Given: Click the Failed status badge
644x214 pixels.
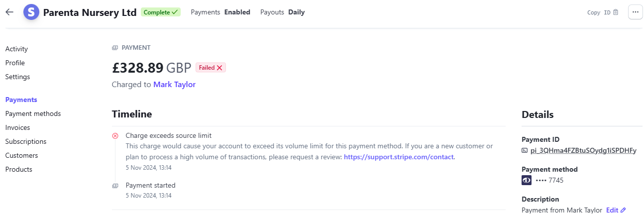Looking at the screenshot, I should click(211, 68).
